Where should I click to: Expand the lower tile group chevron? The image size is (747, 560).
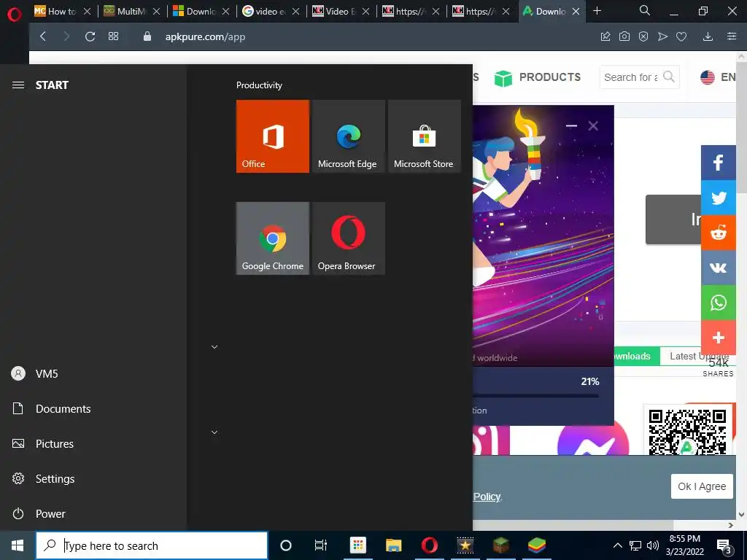pos(214,432)
